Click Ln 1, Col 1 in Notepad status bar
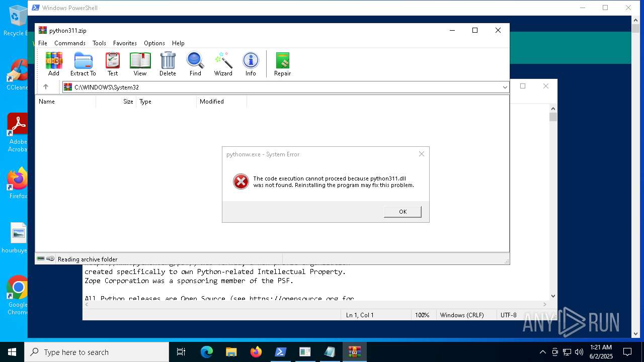 pos(360,315)
